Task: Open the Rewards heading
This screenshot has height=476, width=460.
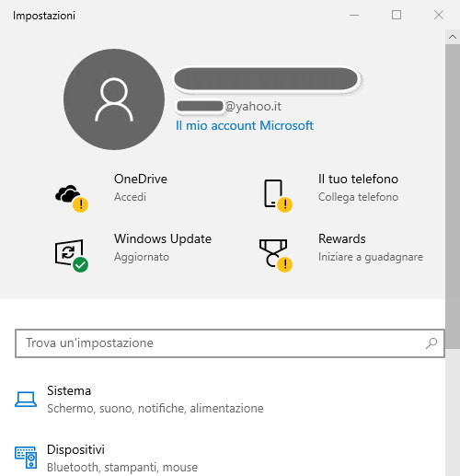Action: point(342,238)
